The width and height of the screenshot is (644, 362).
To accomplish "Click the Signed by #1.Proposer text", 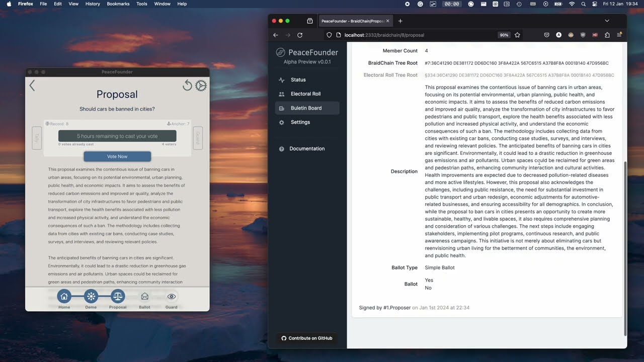I will 385,308.
